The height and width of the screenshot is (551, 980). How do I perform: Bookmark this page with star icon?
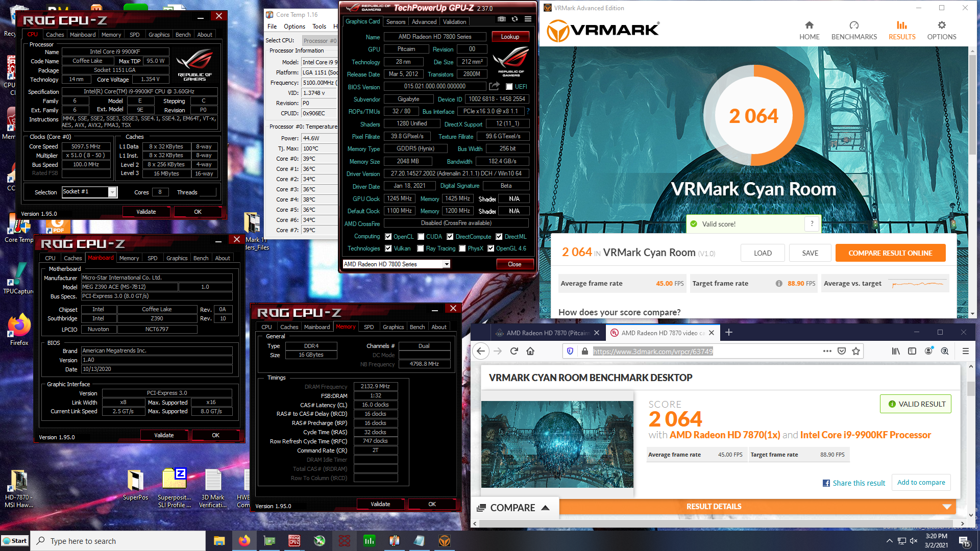(856, 351)
